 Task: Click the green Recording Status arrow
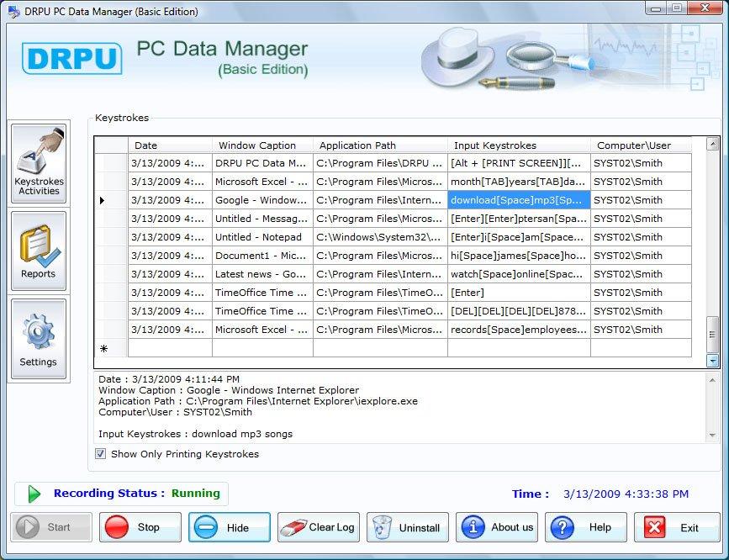32,494
